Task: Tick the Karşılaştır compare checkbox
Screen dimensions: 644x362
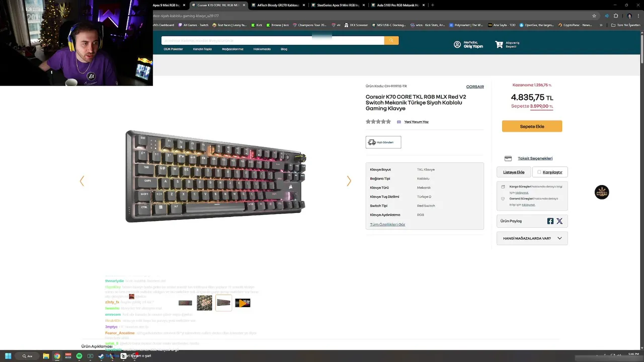Action: 539,172
